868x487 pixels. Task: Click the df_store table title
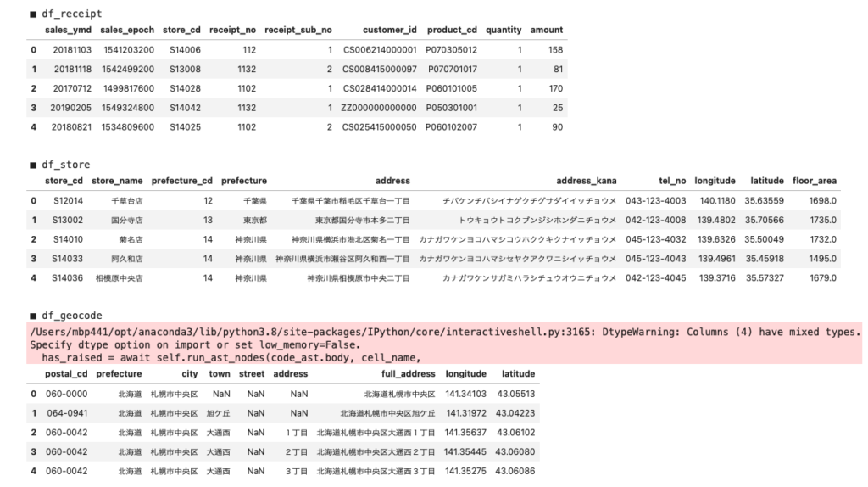tap(65, 165)
